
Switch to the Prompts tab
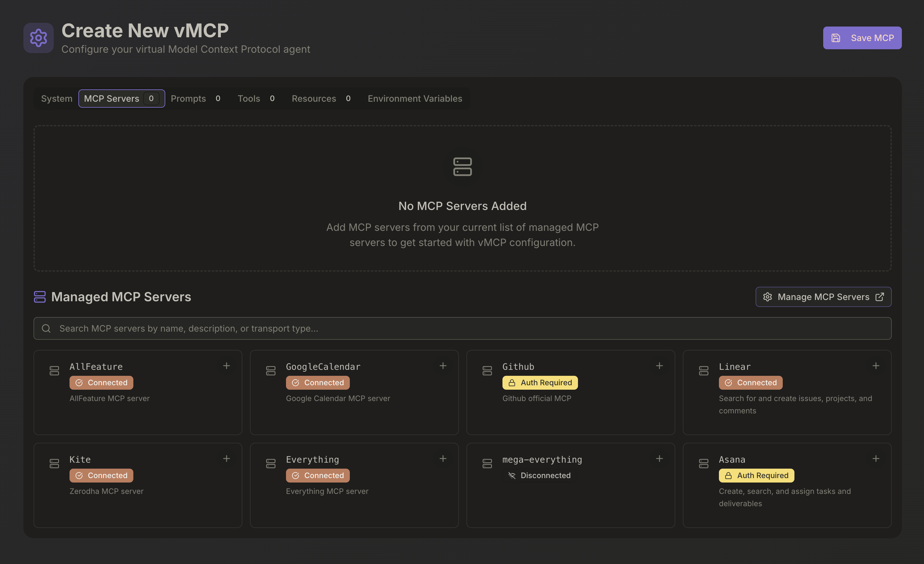(x=188, y=98)
